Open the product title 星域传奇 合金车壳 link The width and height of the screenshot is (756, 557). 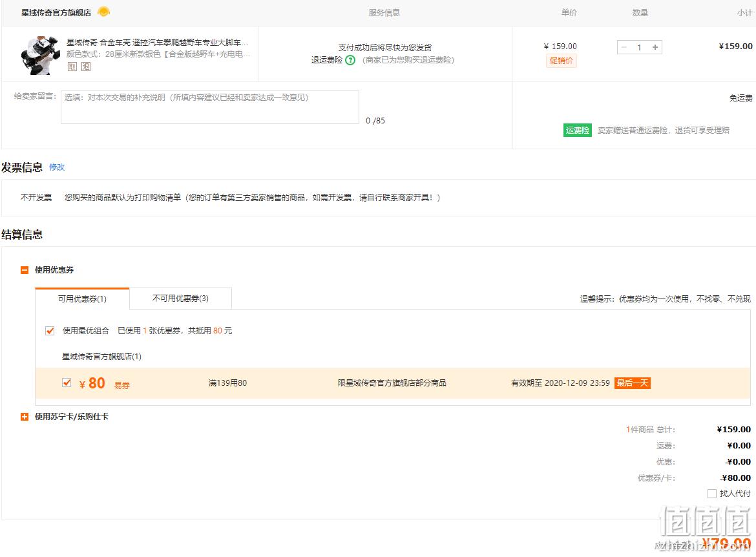click(157, 43)
